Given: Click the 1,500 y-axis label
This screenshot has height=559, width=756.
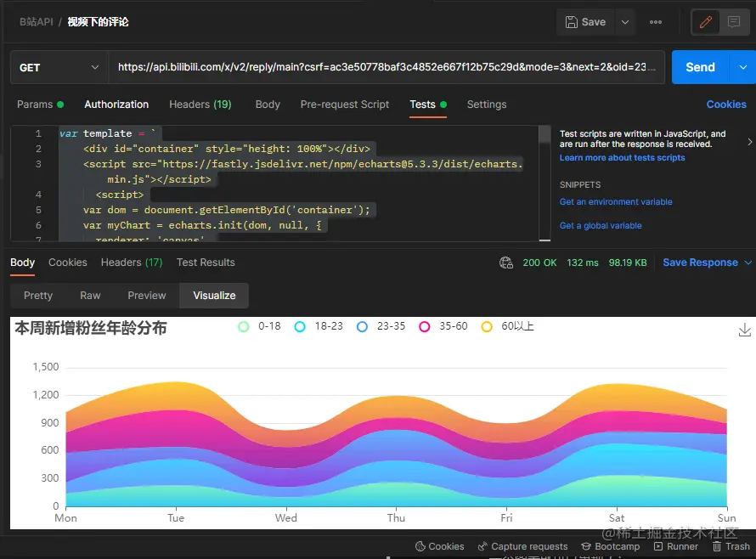Looking at the screenshot, I should tap(46, 367).
